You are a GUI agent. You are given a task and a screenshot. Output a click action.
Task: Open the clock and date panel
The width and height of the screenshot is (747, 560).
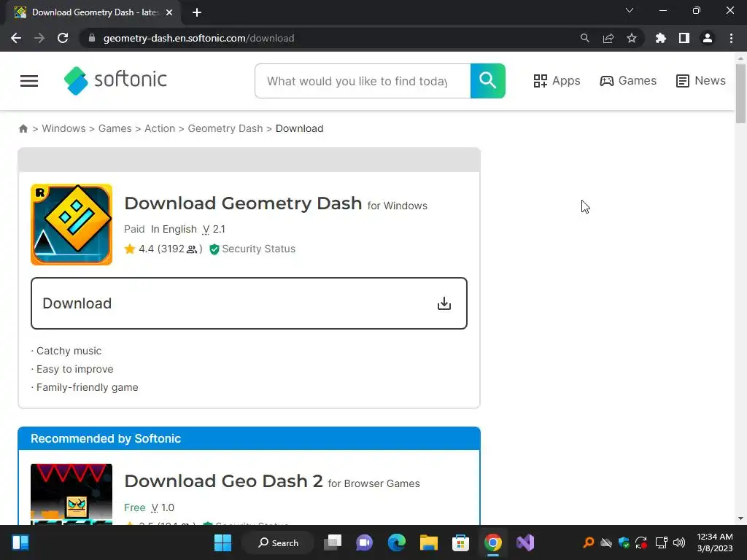[715, 542]
